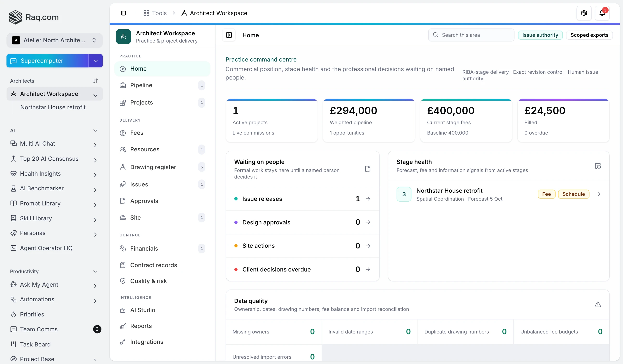Screen dimensions: 623x364
Task: Open arrow for Design approvals row
Action: pyautogui.click(x=368, y=222)
